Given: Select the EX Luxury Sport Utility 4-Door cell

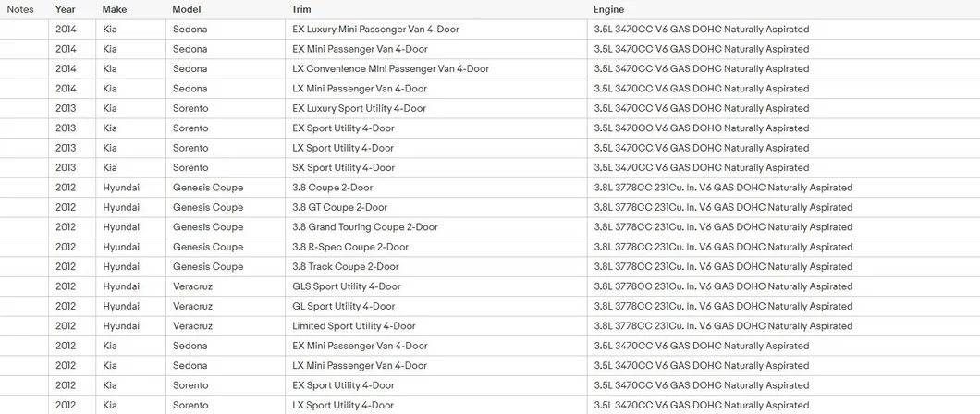Looking at the screenshot, I should pyautogui.click(x=359, y=109).
